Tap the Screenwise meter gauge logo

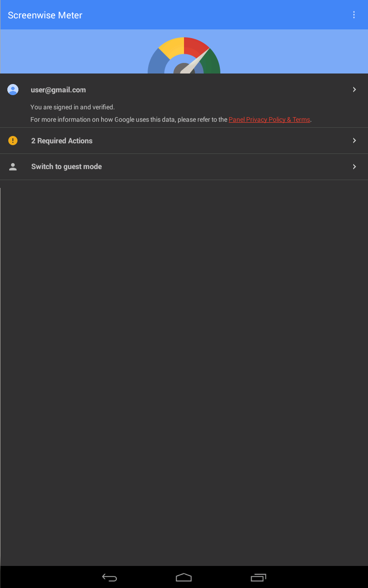(184, 55)
